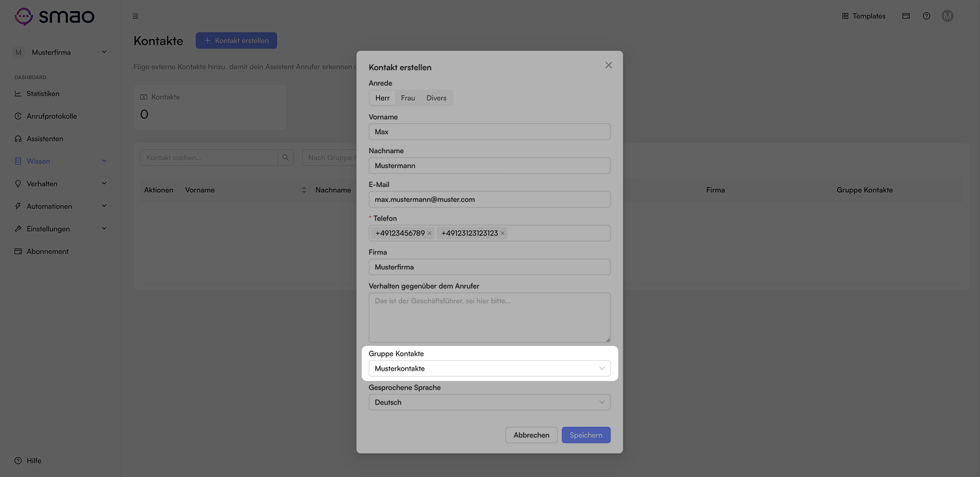Remove phone number +49123123123123 tag
This screenshot has height=477, width=980.
pos(503,233)
